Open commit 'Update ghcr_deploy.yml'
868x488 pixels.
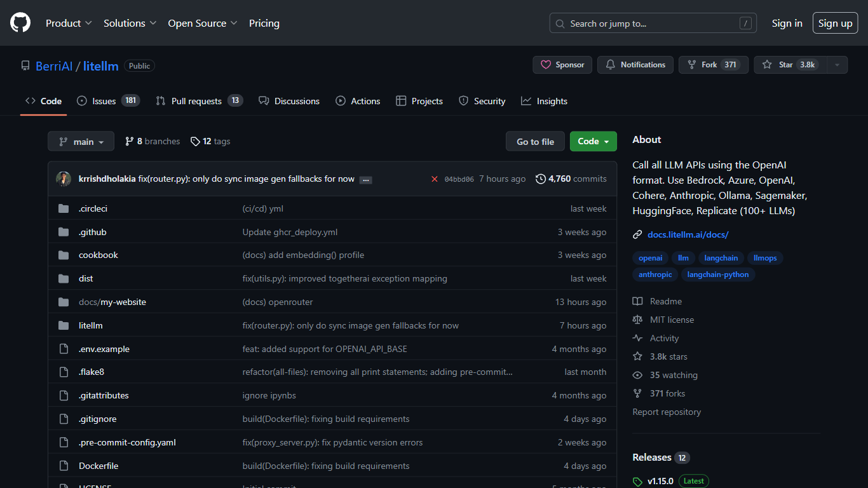coord(290,232)
